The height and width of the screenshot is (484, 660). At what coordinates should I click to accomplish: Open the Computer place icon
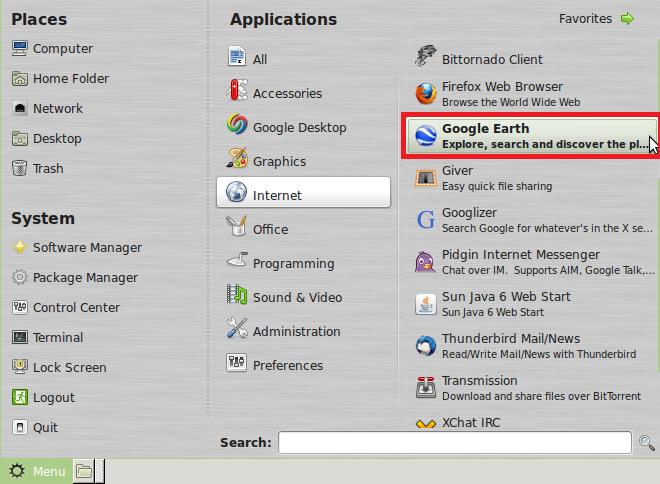click(x=20, y=48)
